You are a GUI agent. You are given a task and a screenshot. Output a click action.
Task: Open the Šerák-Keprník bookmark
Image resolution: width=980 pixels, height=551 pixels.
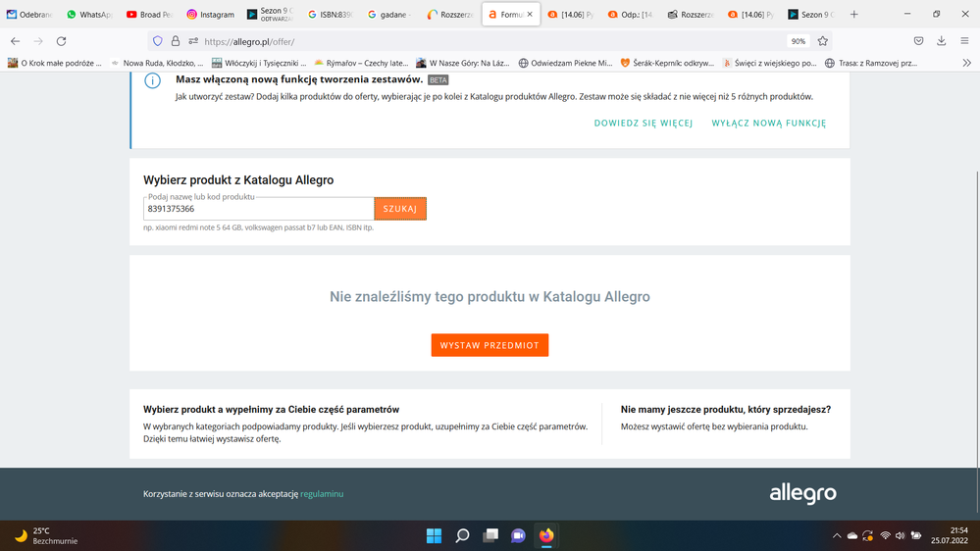tap(667, 63)
